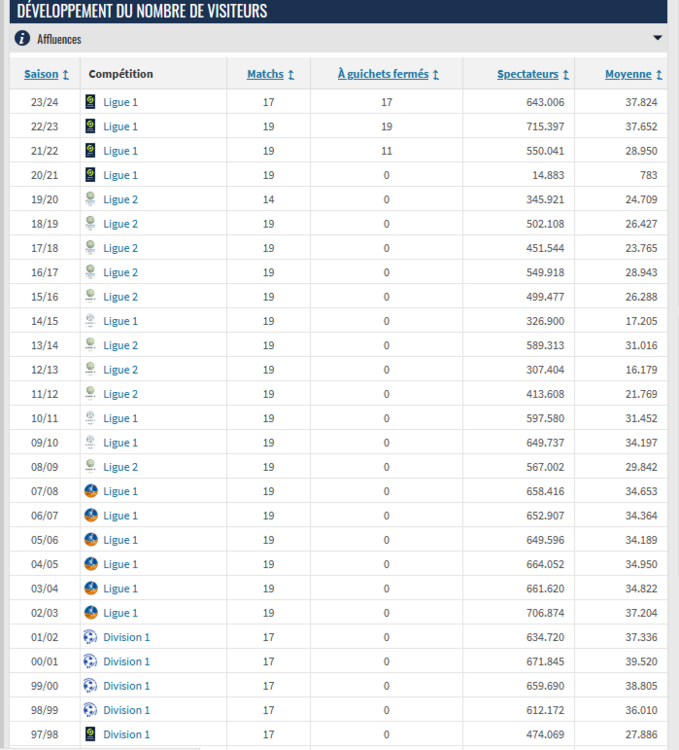Click Ligue 2 logo in 16/17 row
This screenshot has height=750, width=679.
(x=90, y=272)
